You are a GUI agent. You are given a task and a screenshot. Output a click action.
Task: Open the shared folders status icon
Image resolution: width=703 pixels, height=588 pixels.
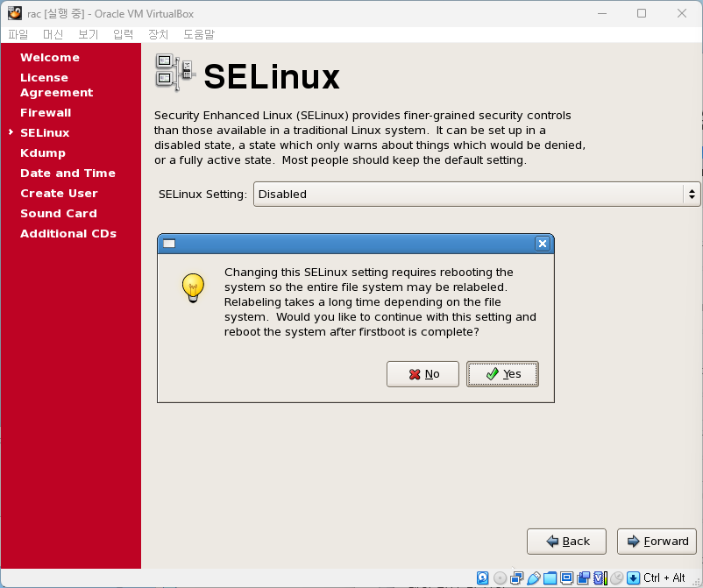[x=550, y=577]
